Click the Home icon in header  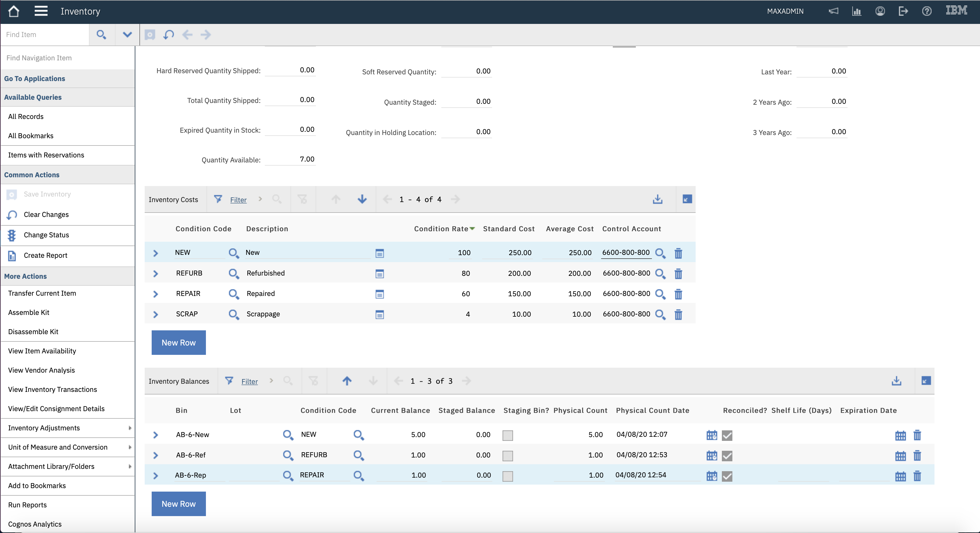coord(14,11)
